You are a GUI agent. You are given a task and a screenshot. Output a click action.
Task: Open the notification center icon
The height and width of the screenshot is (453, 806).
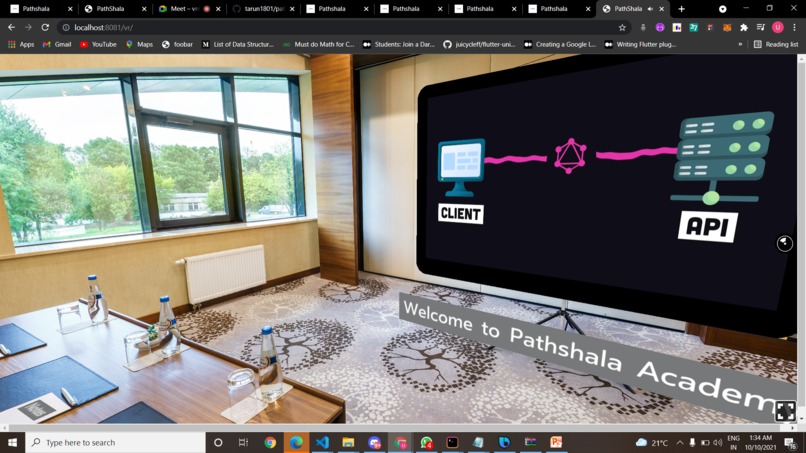[791, 442]
